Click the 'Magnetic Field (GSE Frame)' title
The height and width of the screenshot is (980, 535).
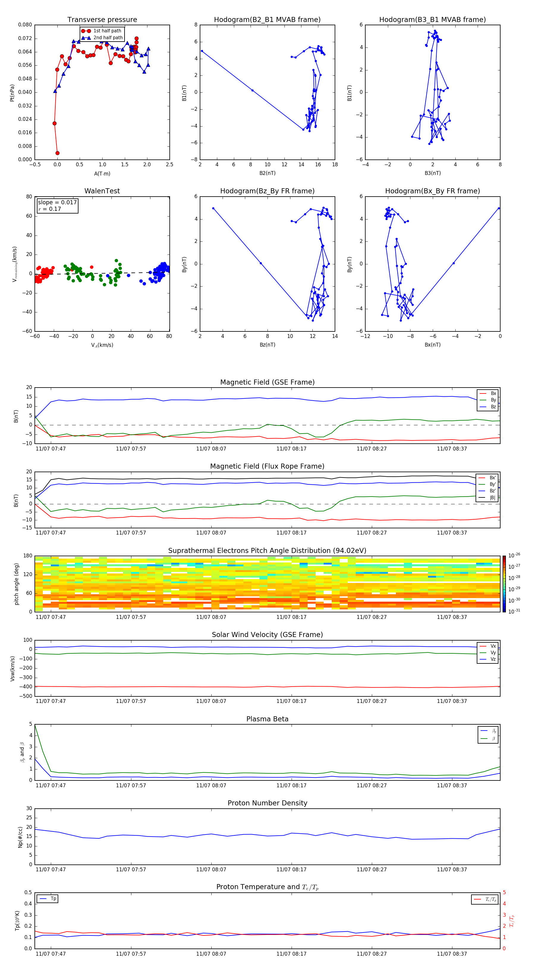click(x=267, y=382)
